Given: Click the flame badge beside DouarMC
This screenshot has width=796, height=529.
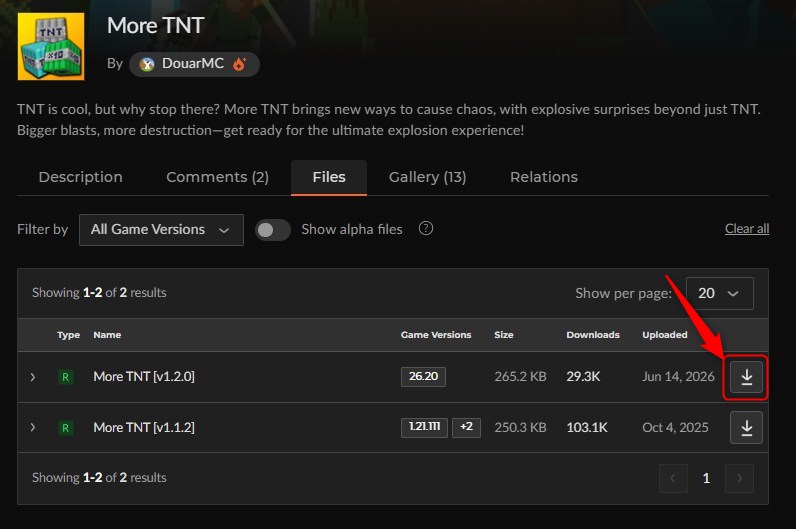Looking at the screenshot, I should pyautogui.click(x=239, y=64).
